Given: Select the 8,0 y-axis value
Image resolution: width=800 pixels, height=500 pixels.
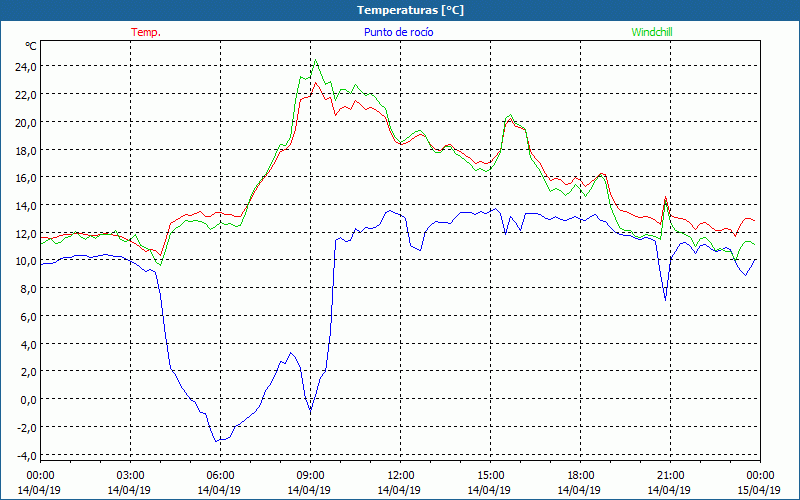Looking at the screenshot, I should click(28, 289).
